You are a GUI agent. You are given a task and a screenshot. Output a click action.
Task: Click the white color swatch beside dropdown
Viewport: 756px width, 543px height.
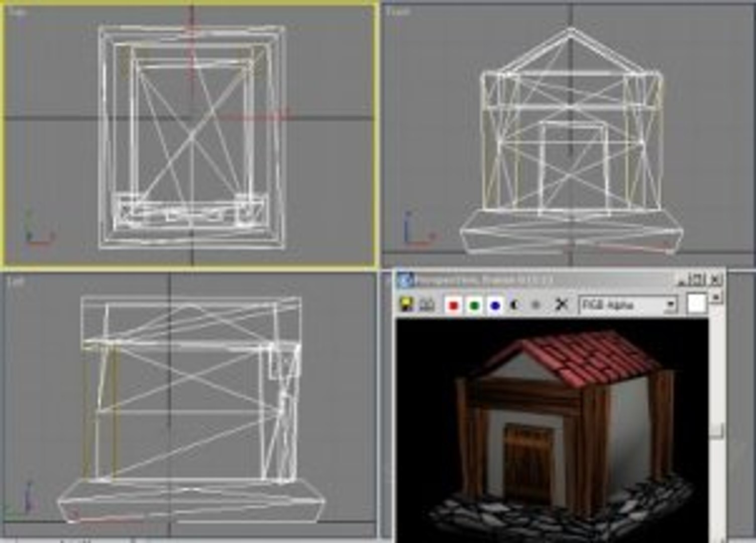[697, 304]
